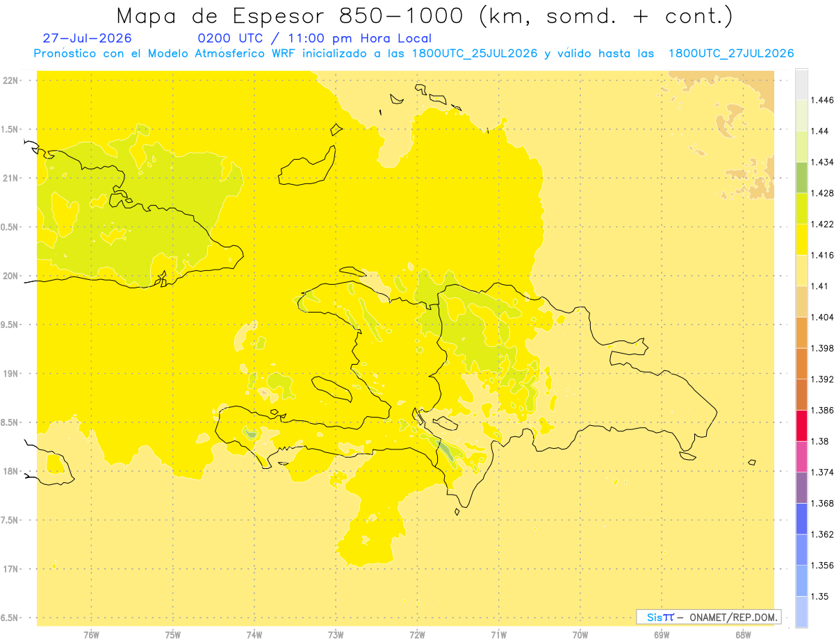Click the colorbar value "1.398"
This screenshot has width=834, height=644.
point(823,348)
